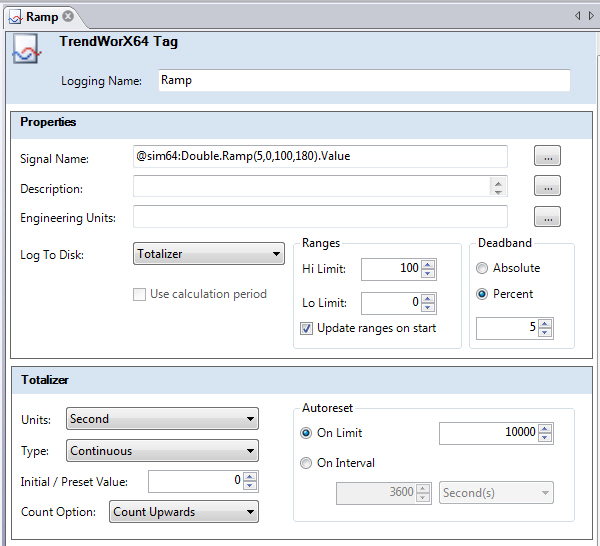Click the Properties section header
Screen dimensions: 600x546
point(302,125)
